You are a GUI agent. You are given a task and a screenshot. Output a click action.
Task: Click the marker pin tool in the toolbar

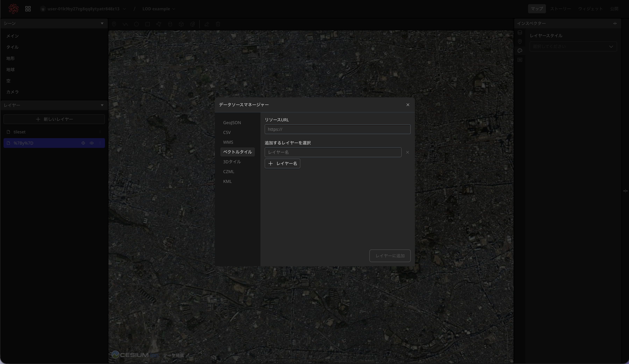click(x=114, y=24)
